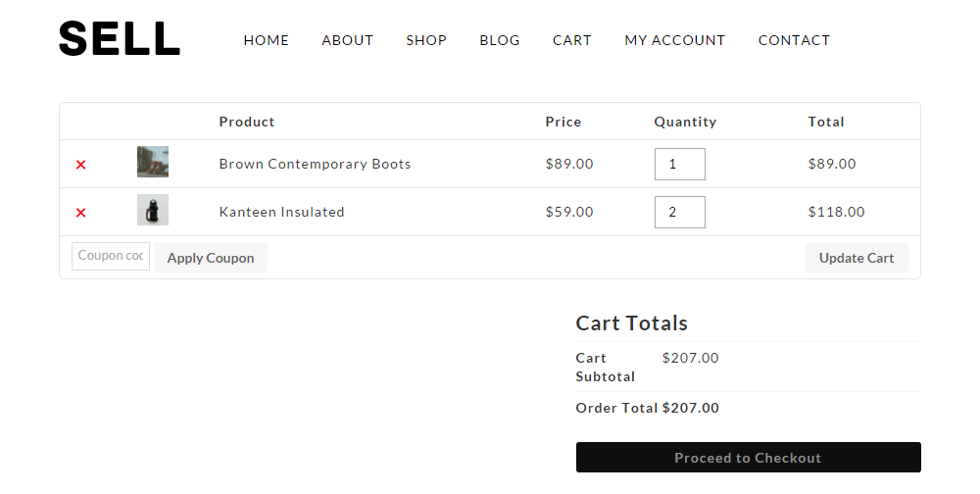Open the Kanteen Insulated product thumbnail
This screenshot has width=980, height=494.
pyautogui.click(x=153, y=210)
